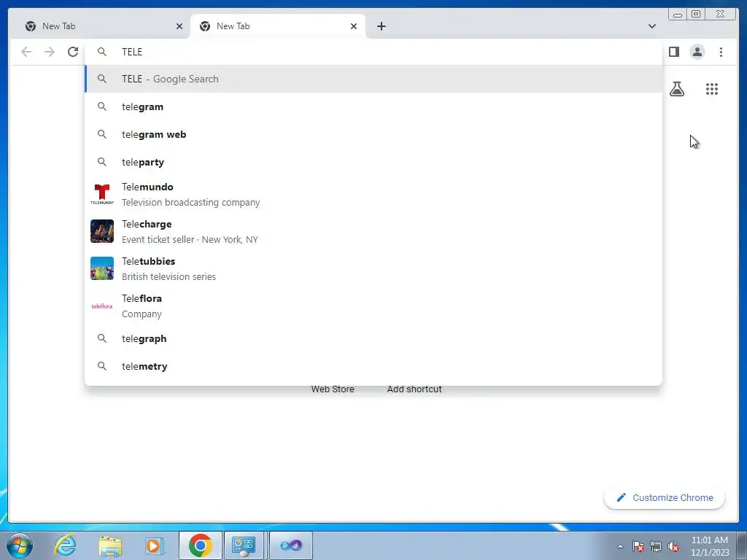Click the browser forward arrow
747x560 pixels.
[x=50, y=52]
